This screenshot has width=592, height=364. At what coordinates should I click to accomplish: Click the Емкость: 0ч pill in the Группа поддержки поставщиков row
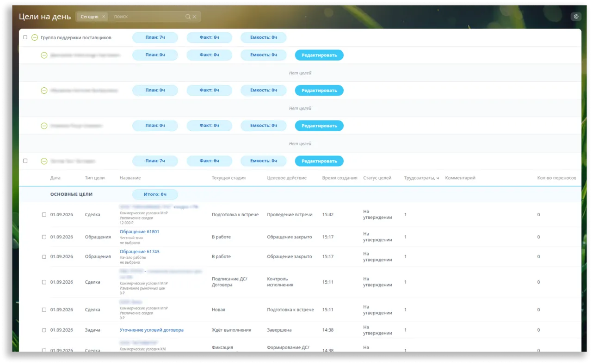point(264,37)
